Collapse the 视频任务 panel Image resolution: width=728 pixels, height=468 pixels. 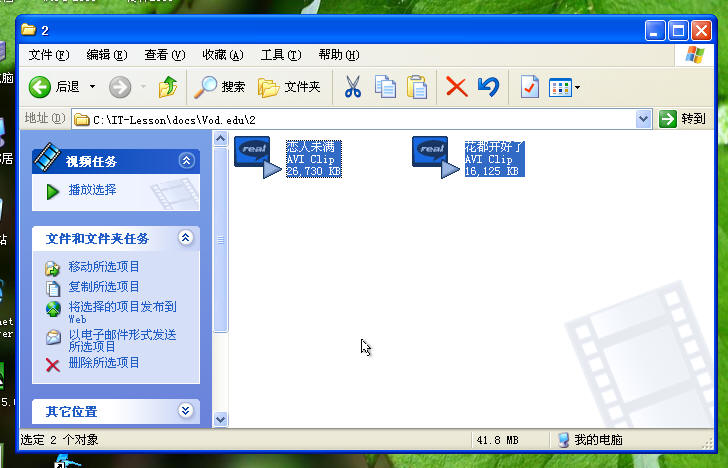(186, 161)
